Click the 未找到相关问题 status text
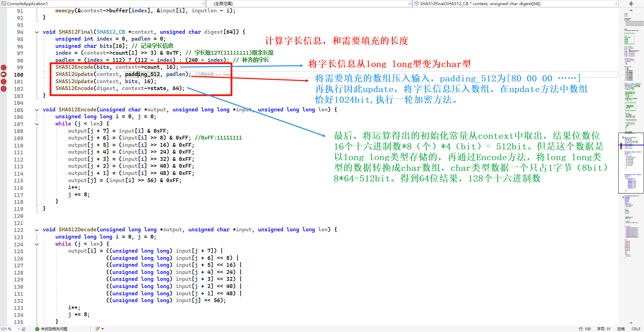 click(54, 329)
